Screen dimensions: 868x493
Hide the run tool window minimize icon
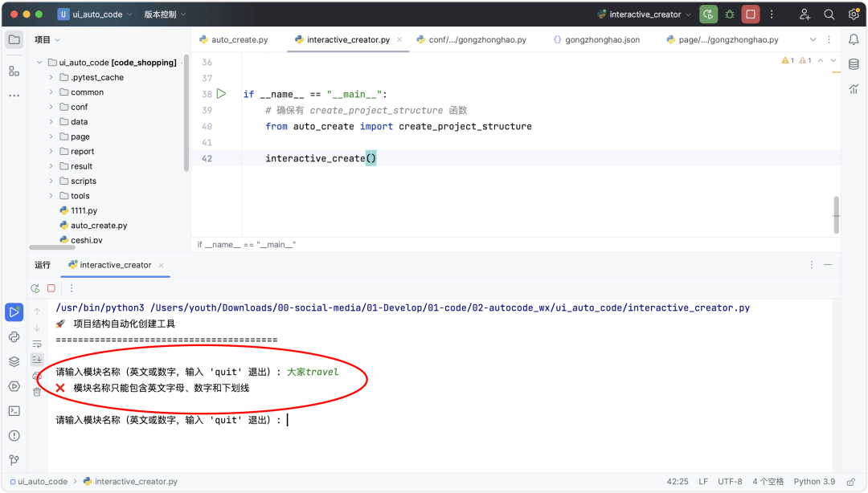click(828, 265)
